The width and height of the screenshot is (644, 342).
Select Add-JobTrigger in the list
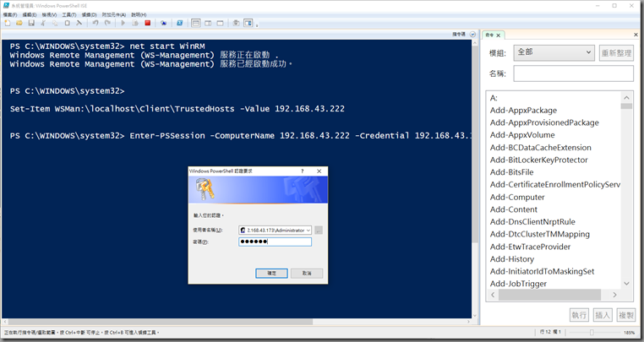click(518, 284)
